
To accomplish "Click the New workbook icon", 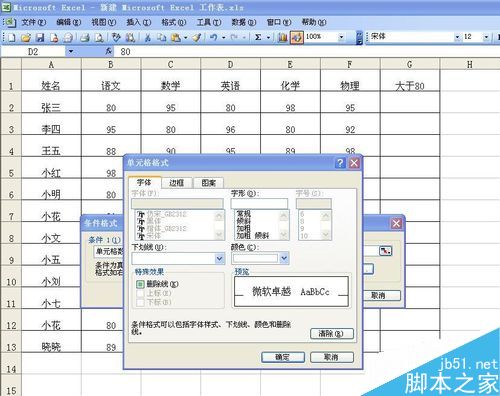I will pos(11,38).
